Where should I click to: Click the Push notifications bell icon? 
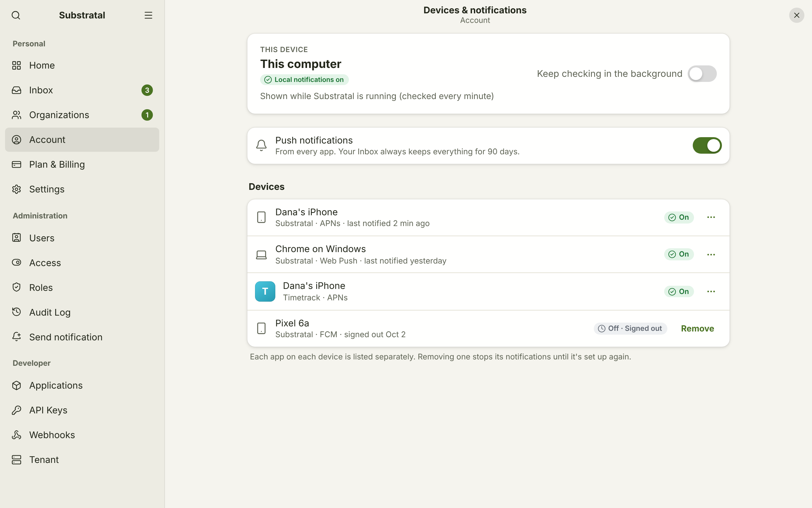pyautogui.click(x=261, y=145)
